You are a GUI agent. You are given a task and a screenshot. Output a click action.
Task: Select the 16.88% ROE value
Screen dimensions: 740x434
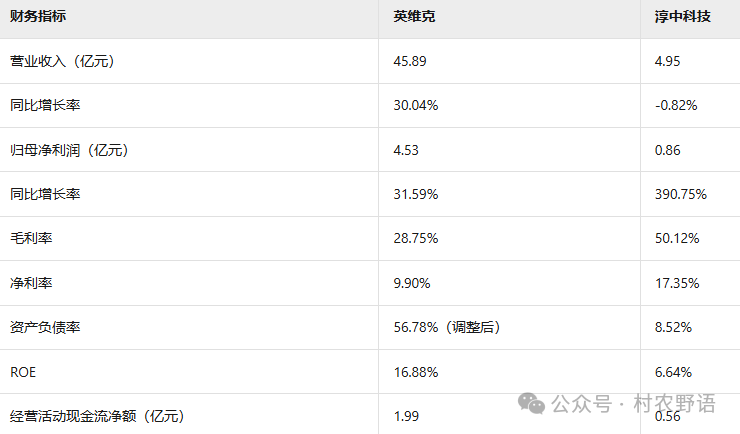(x=416, y=372)
